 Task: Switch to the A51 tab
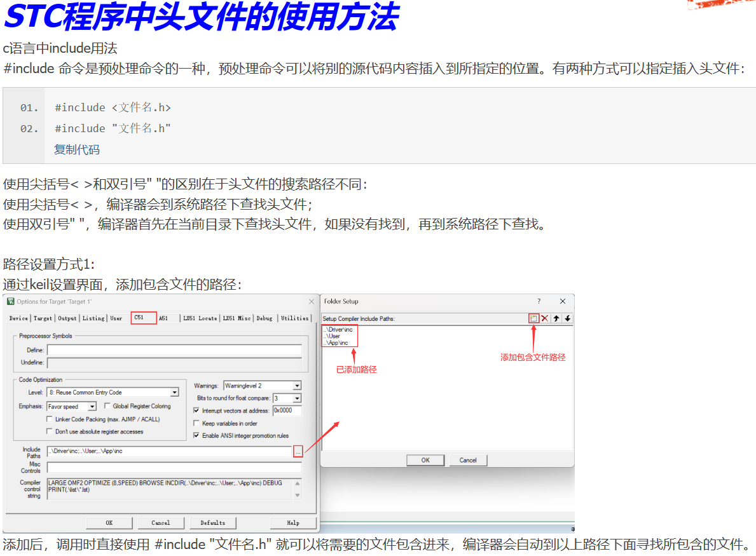click(x=163, y=318)
